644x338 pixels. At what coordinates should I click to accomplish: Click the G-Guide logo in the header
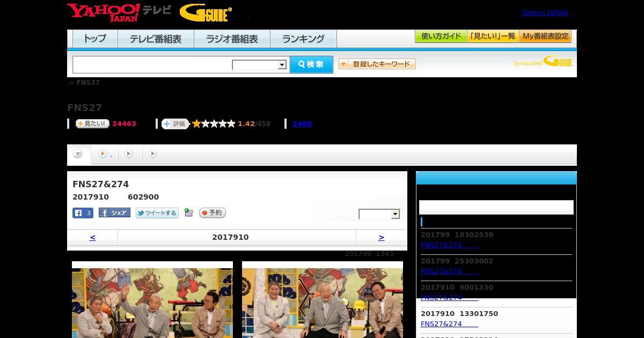[x=206, y=13]
